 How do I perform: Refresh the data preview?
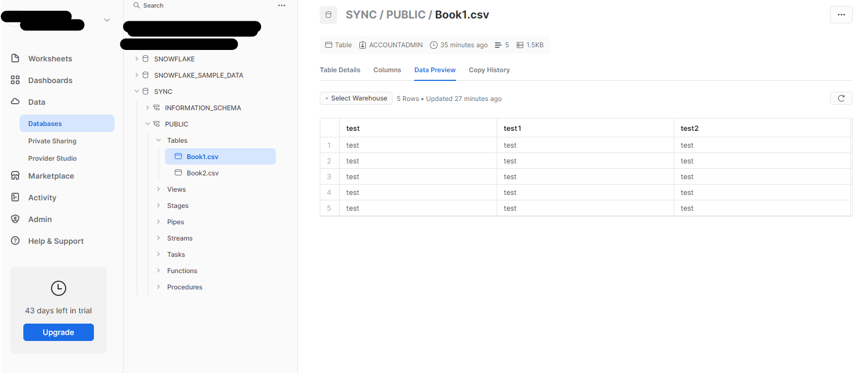(841, 98)
